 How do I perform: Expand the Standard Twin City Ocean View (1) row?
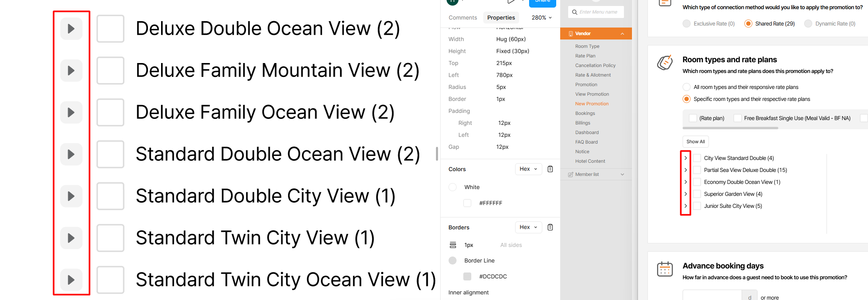pyautogui.click(x=71, y=280)
